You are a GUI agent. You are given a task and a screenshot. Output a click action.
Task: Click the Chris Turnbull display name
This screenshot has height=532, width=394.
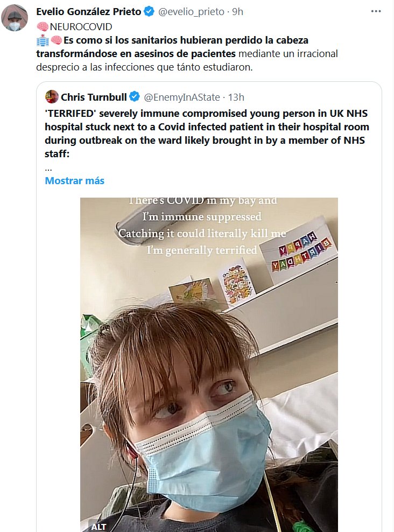[x=94, y=97]
